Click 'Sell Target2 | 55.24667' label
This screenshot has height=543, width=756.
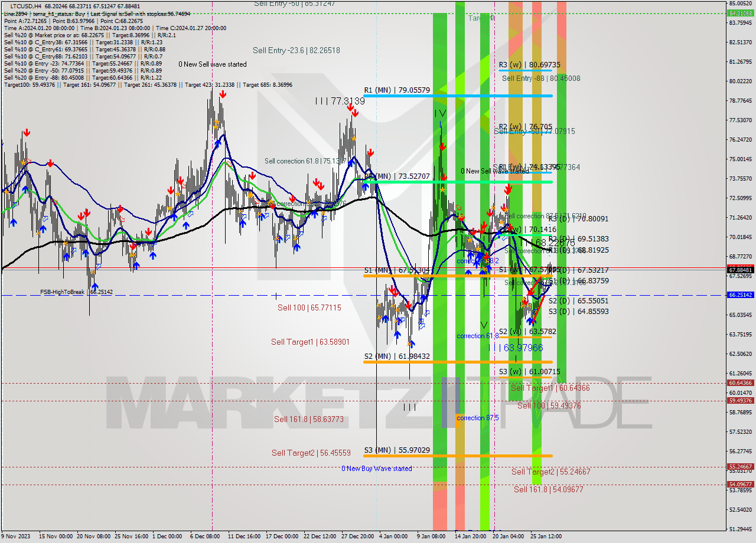click(x=550, y=472)
